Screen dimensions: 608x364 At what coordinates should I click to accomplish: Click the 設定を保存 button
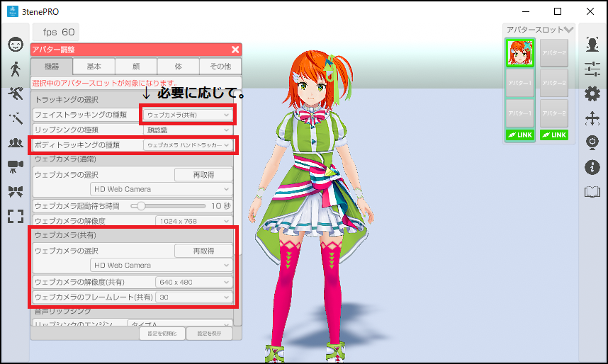click(x=209, y=334)
